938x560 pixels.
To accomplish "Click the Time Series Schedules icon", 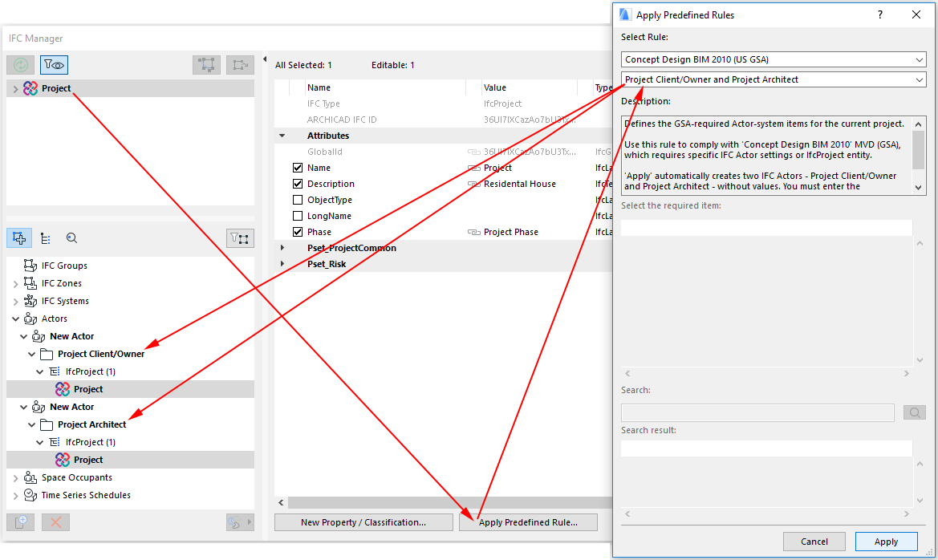I will coord(30,495).
